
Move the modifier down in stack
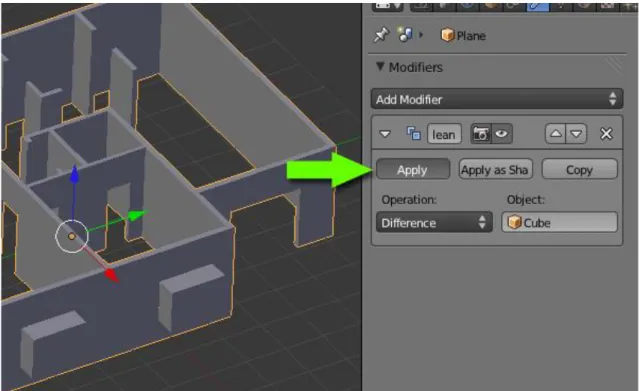tap(576, 134)
